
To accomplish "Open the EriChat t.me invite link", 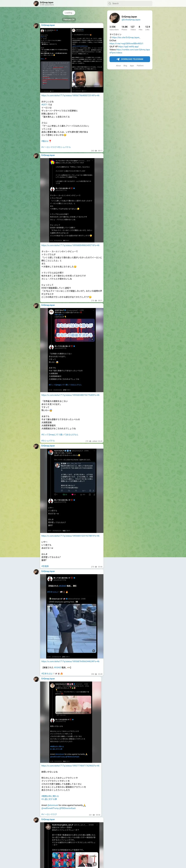I will 126,43.
